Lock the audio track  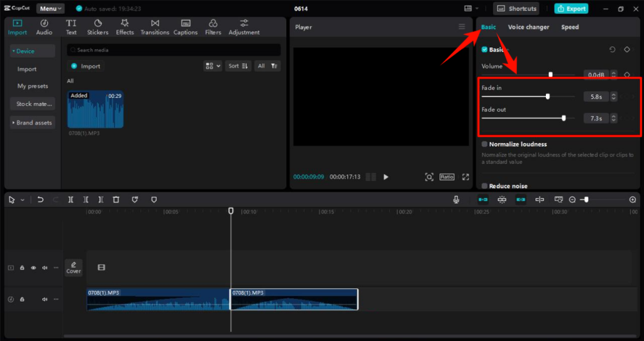[22, 300]
